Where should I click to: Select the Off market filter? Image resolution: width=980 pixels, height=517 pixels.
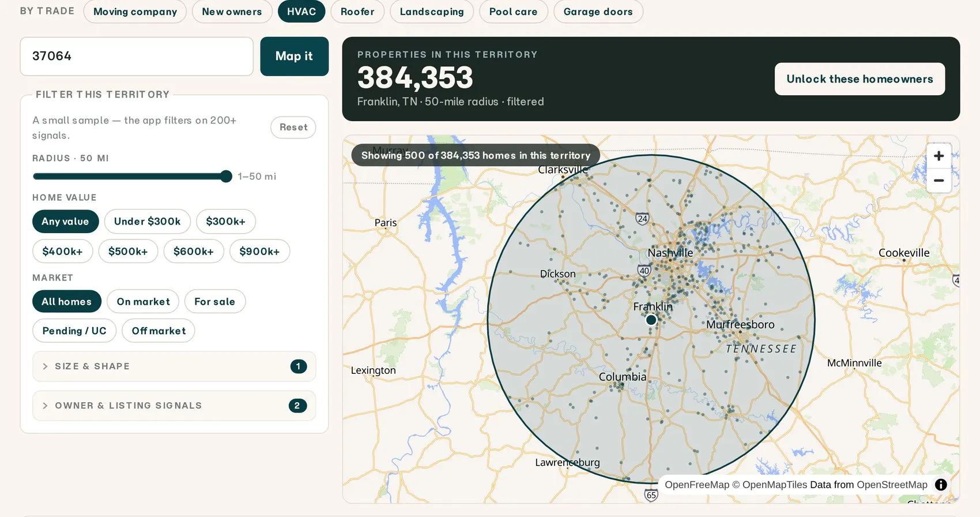159,331
